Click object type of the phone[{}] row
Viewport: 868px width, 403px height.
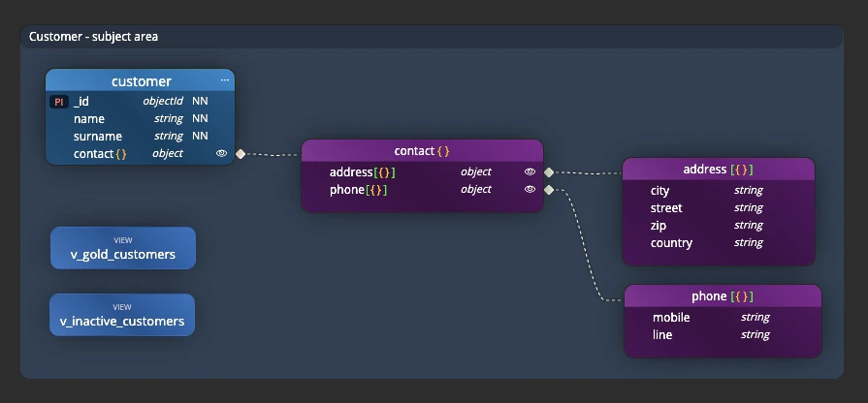point(476,189)
